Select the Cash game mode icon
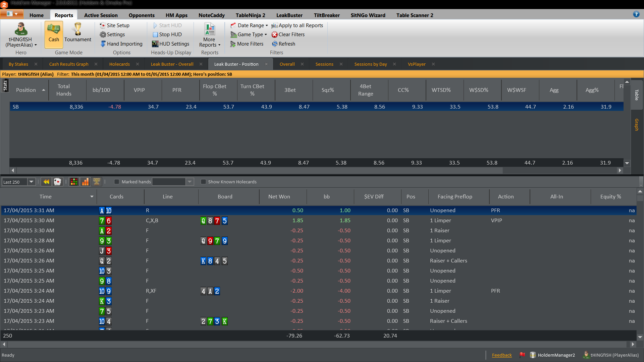Viewport: 644px width, 362px height. (x=54, y=33)
